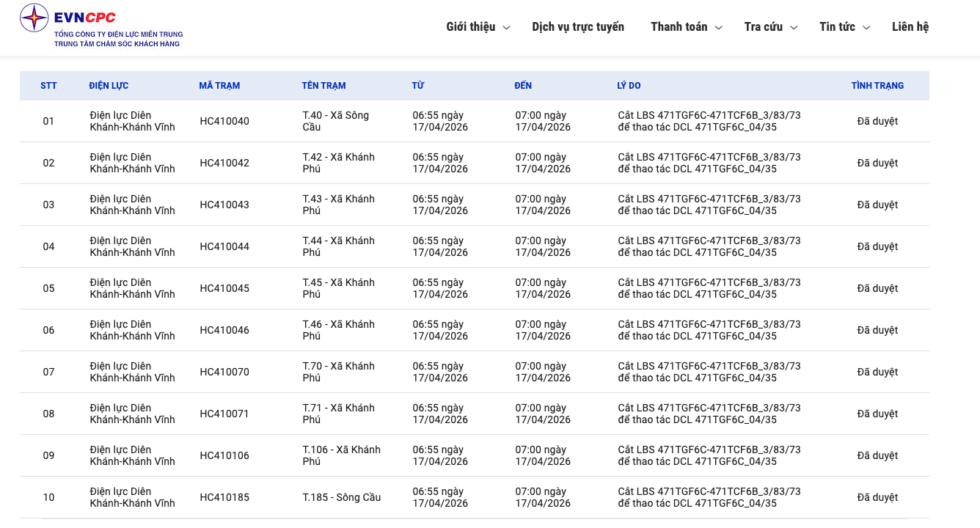The image size is (980, 528).
Task: Expand the Tra cứu dropdown chevron
Action: point(794,28)
